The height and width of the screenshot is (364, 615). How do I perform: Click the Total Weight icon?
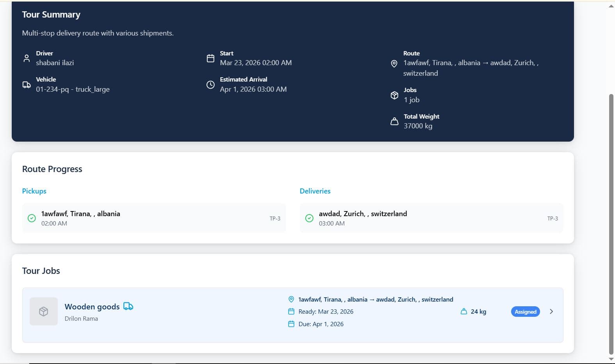pos(394,121)
